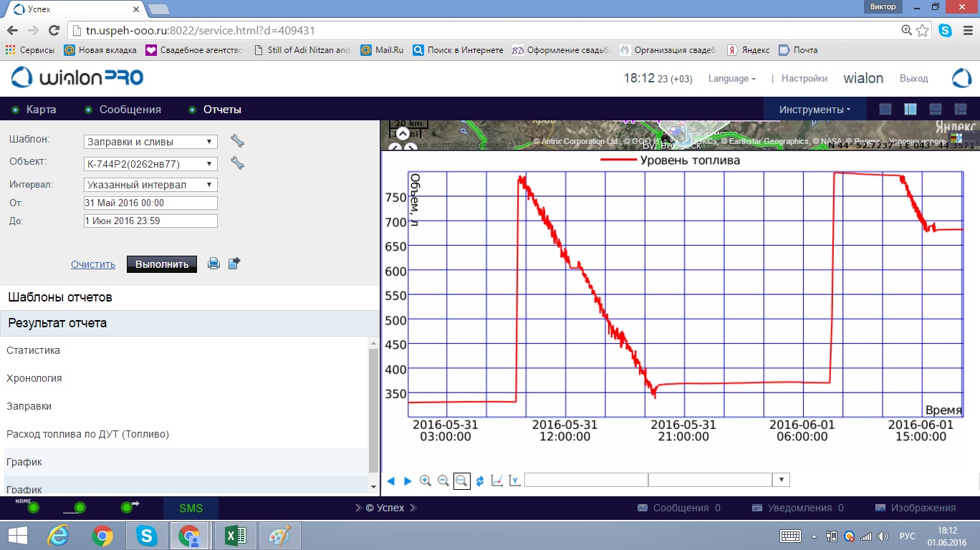This screenshot has height=550, width=980.
Task: Shift the chart left with the arrow
Action: (390, 481)
